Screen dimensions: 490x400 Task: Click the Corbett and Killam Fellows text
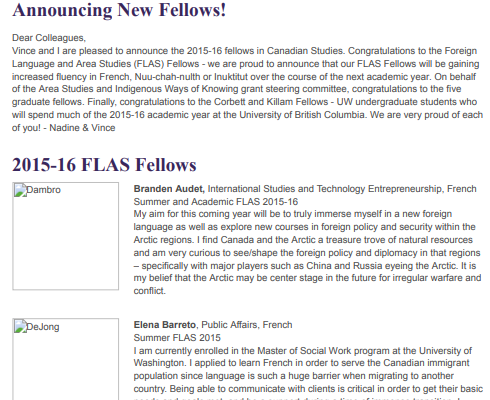271,102
